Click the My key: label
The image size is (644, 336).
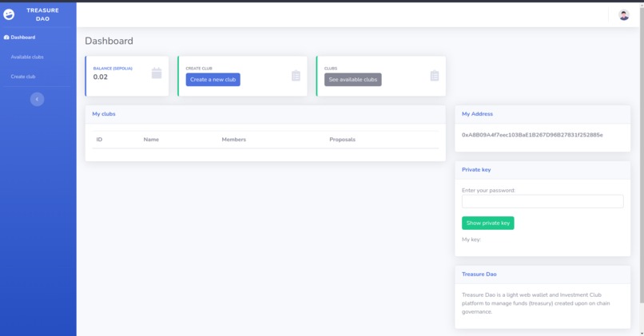pyautogui.click(x=471, y=239)
